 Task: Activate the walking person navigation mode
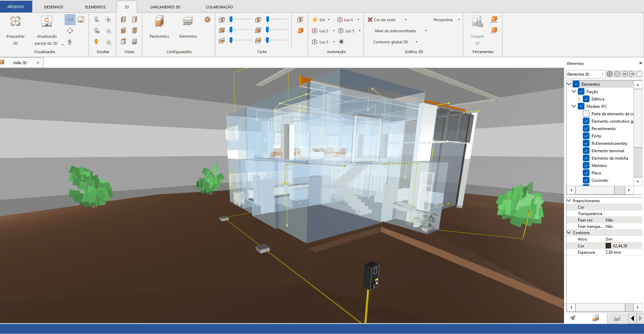(70, 42)
